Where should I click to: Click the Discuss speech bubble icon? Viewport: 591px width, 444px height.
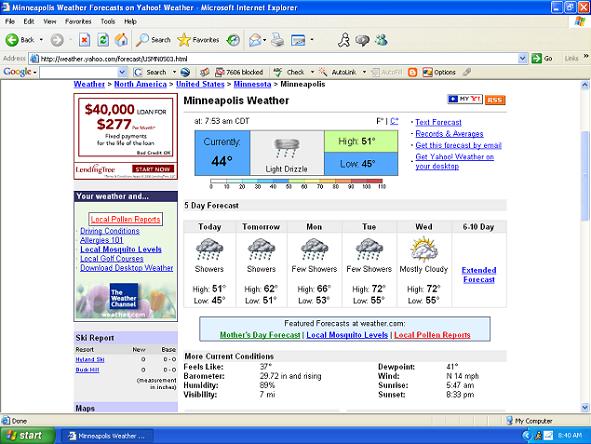(362, 40)
